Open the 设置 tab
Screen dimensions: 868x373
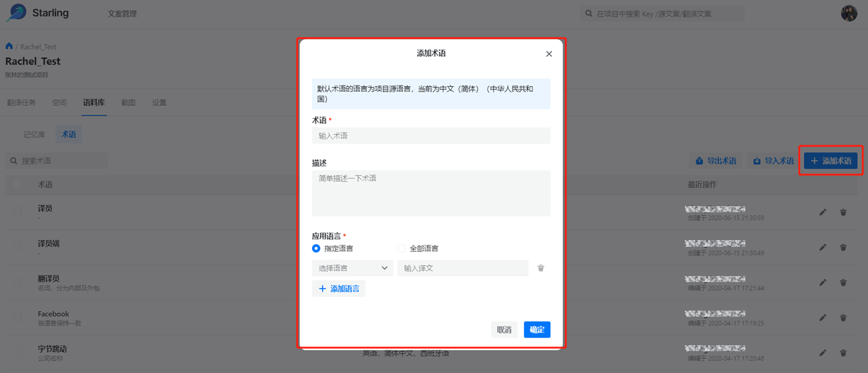(x=159, y=103)
